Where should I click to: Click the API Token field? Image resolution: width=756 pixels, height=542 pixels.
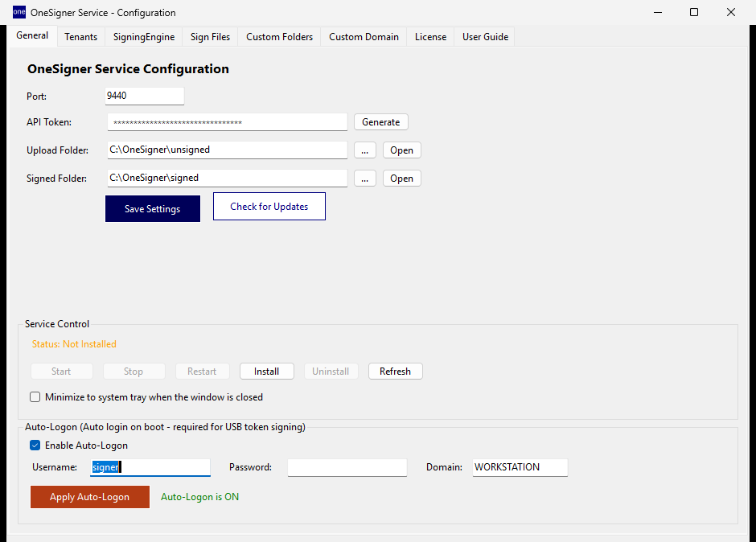(x=227, y=122)
